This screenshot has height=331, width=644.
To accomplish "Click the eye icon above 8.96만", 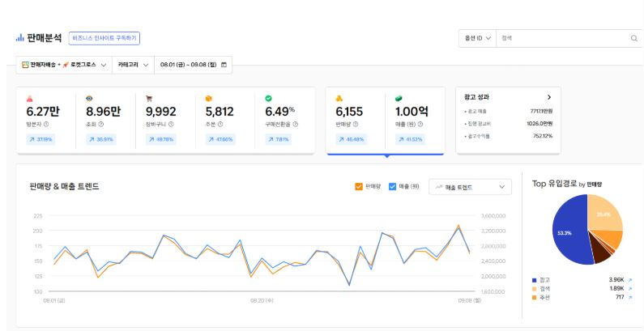I will 89,99.
